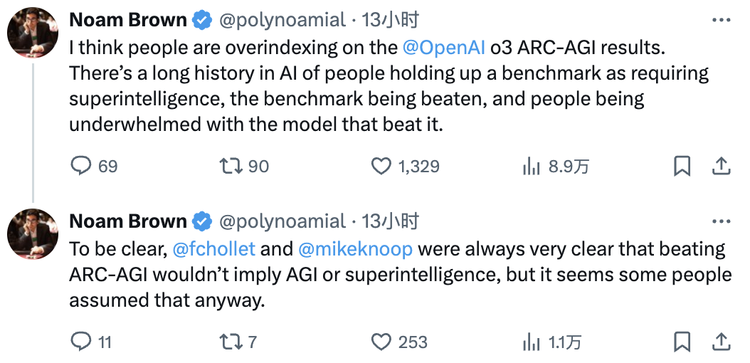Share the first tweet via share icon
Image resolution: width=750 pixels, height=363 pixels.
pos(721,165)
